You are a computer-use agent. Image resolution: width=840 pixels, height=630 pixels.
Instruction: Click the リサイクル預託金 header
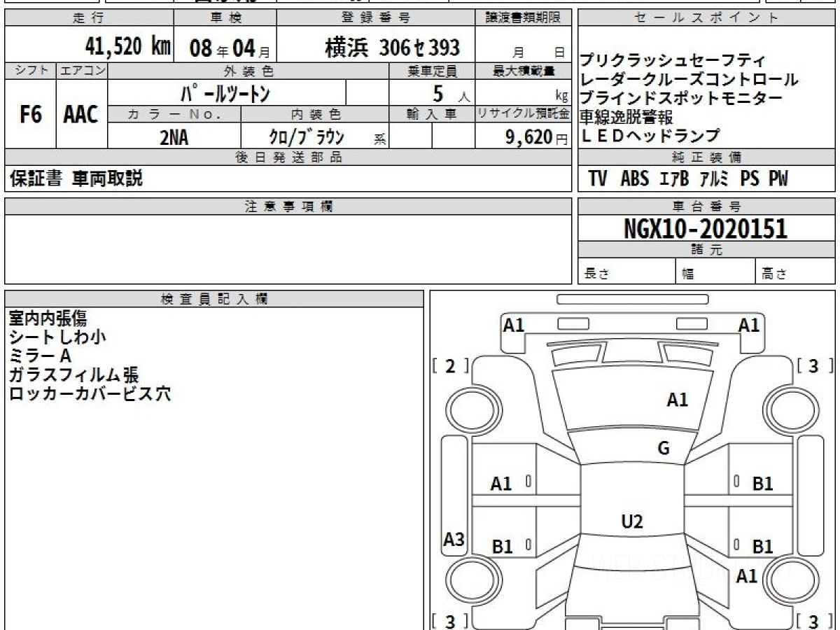[x=524, y=114]
